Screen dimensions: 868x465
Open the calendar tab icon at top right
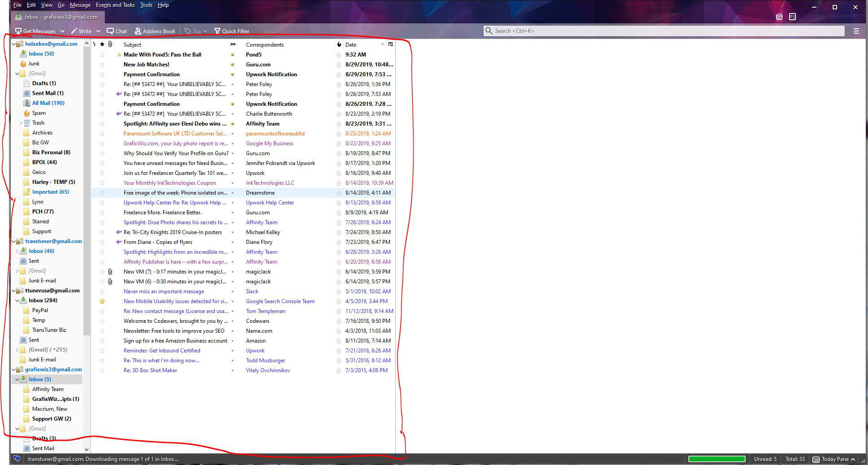click(779, 17)
